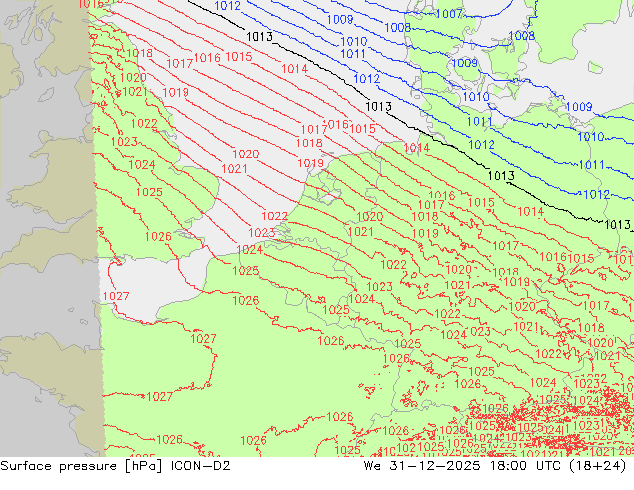
Task: Click the date text "We 31-12-2025"
Action: 422,466
